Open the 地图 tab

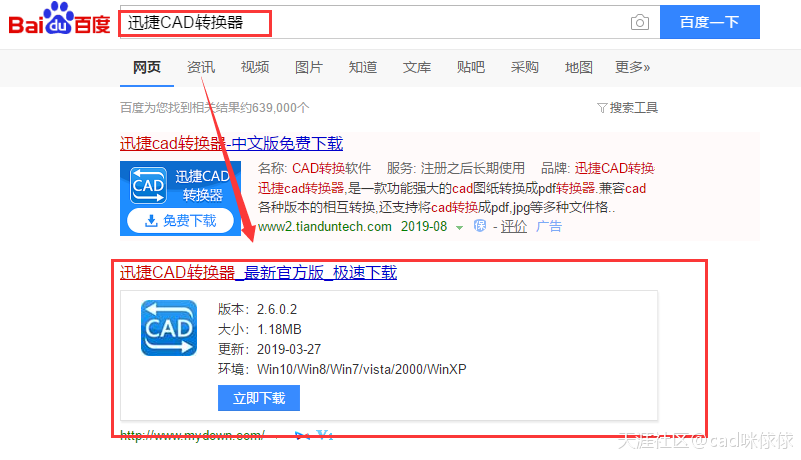(579, 67)
